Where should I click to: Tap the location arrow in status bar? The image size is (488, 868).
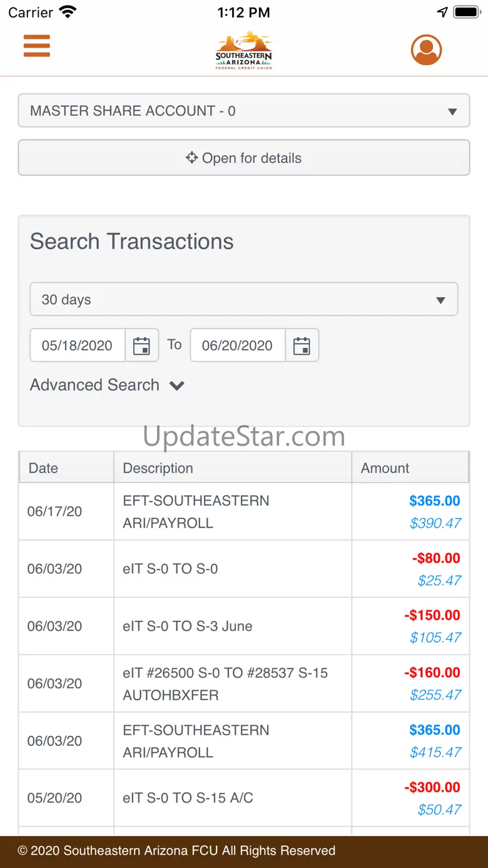pos(442,13)
